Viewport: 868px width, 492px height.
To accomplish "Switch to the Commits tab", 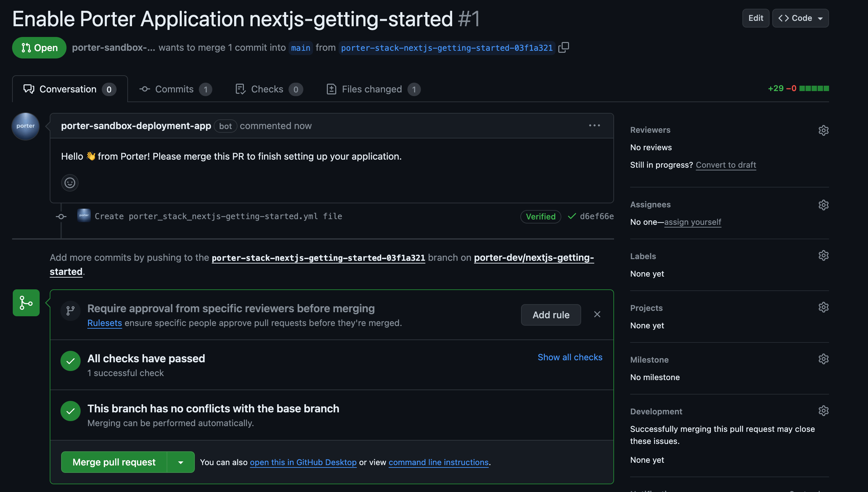I will (x=175, y=89).
